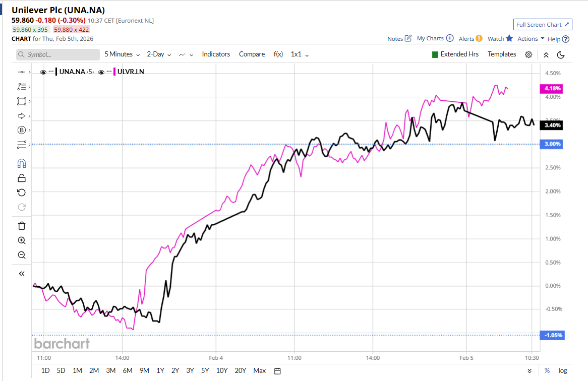Toggle the Extended Hrs checkbox
The image size is (588, 381).
[435, 54]
